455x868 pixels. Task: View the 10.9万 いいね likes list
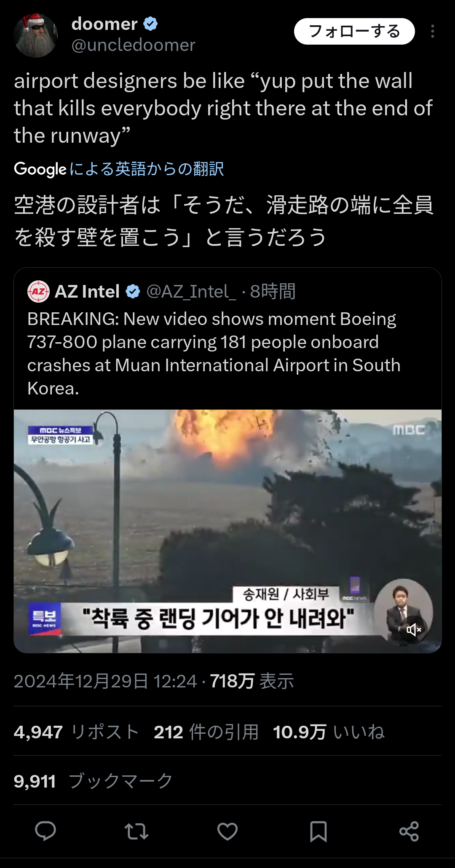(x=329, y=732)
